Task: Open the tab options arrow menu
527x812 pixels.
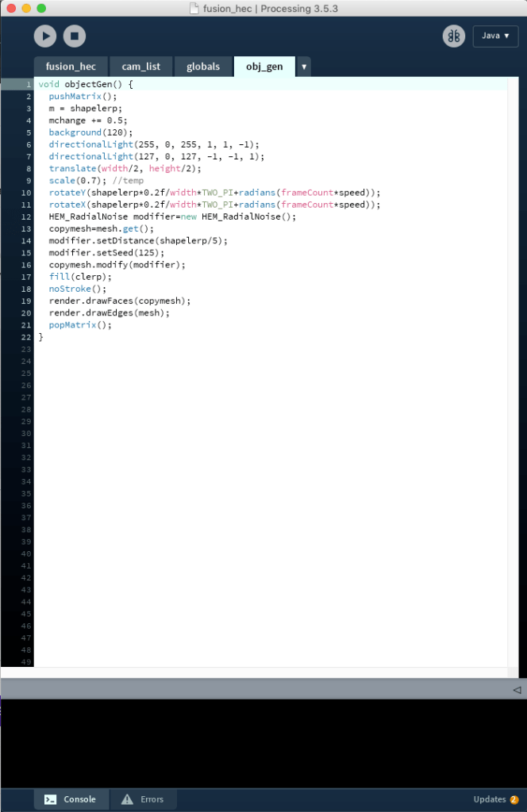Action: 304,67
